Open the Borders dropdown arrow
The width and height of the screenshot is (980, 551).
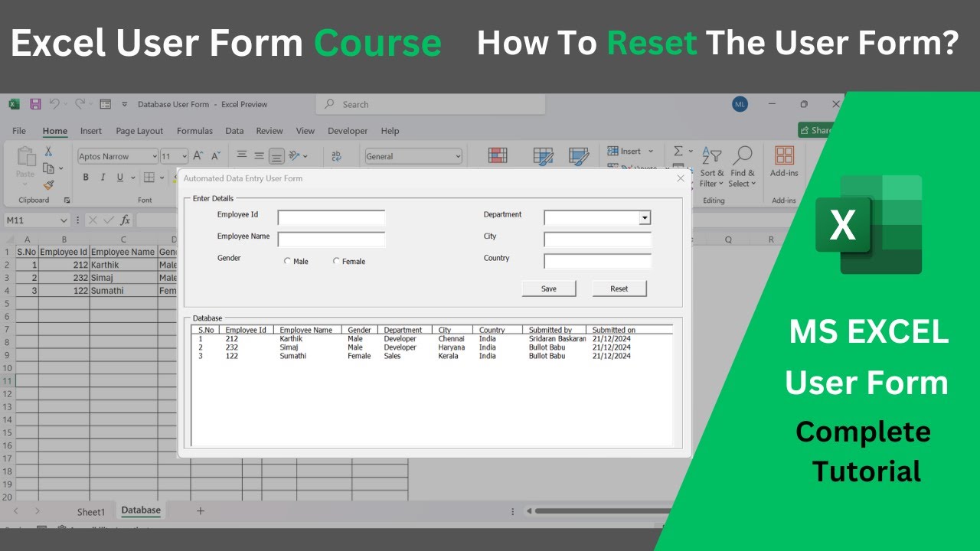162,178
